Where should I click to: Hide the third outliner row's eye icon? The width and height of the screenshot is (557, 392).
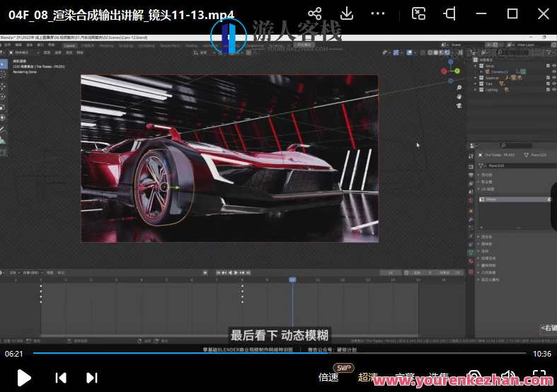pos(554,78)
